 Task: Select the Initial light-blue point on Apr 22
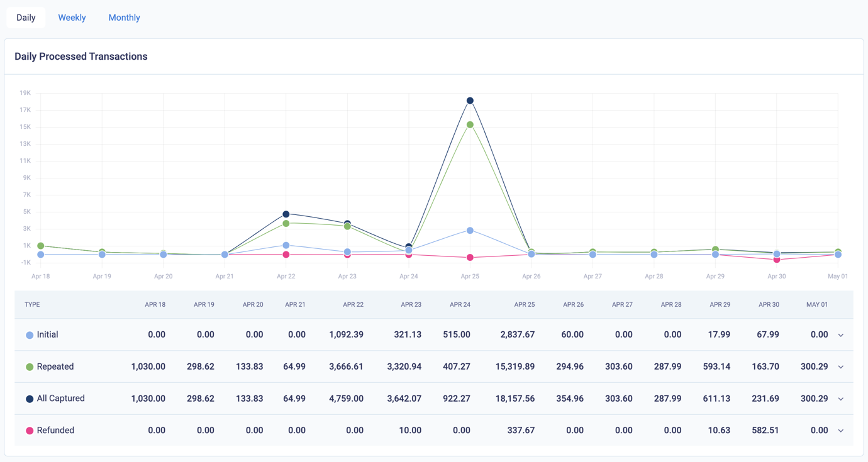286,245
